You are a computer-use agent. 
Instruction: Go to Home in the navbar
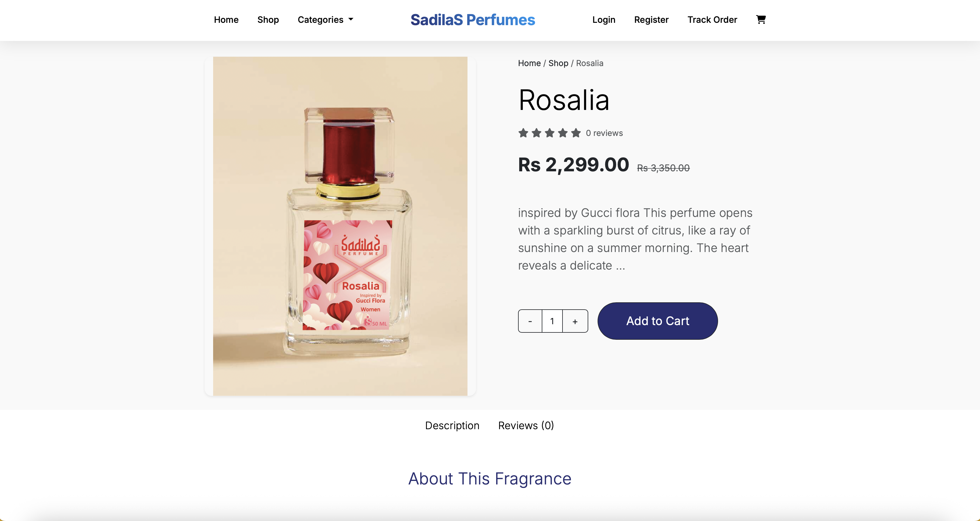point(226,20)
